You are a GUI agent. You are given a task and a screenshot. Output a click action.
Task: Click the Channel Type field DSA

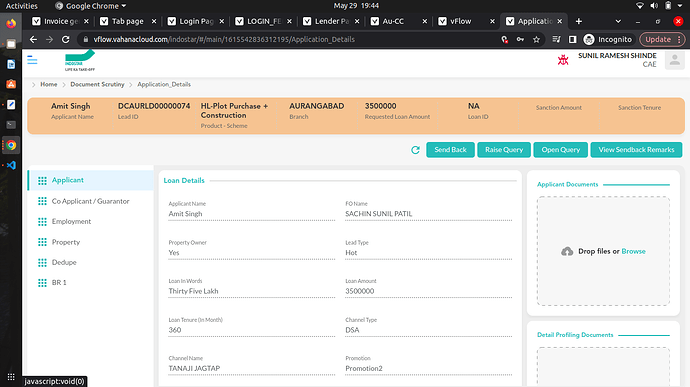pos(428,330)
